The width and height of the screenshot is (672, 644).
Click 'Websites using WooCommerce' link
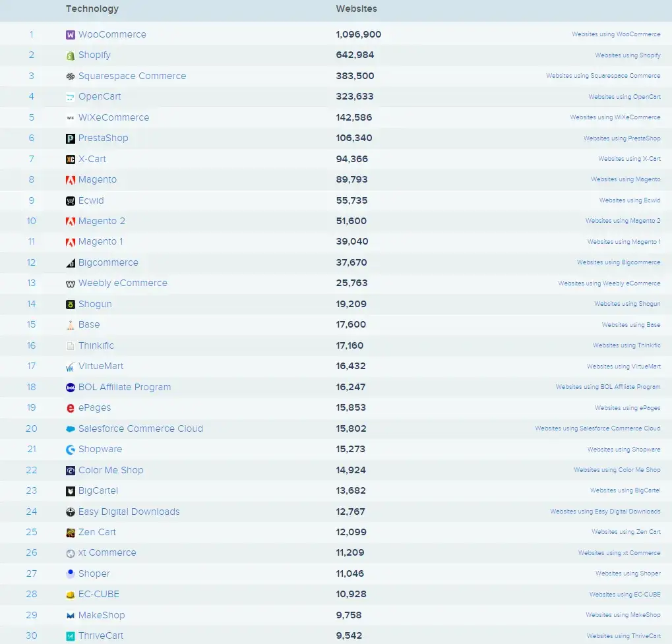(616, 34)
